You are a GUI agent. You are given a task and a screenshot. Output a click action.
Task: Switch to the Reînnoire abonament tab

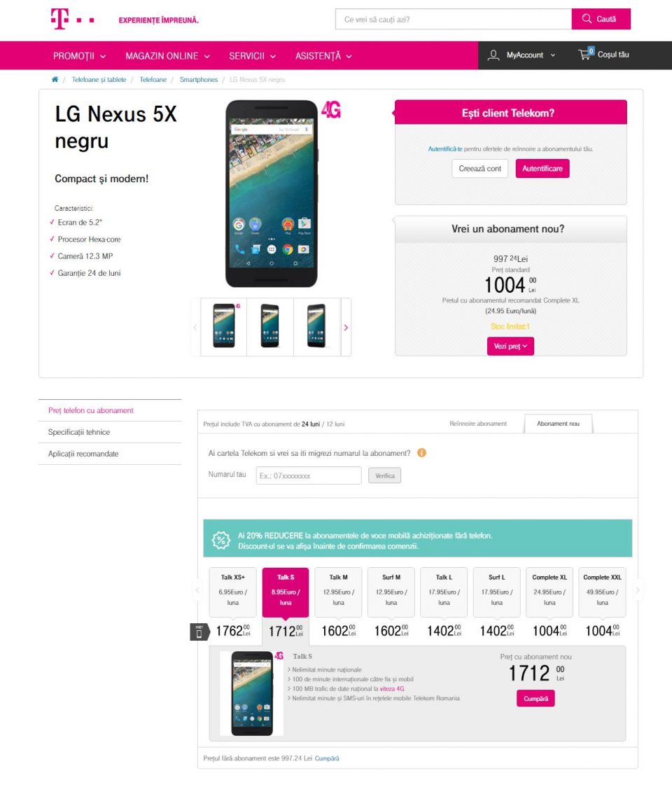pos(478,424)
